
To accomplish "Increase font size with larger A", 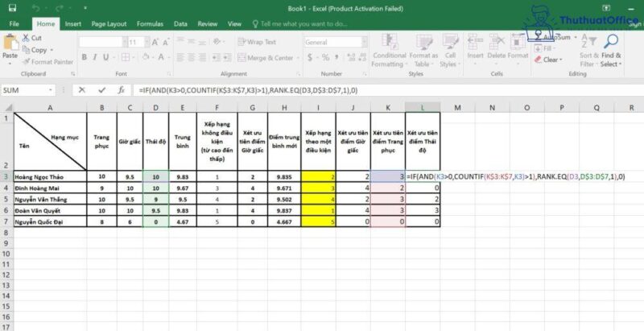I will tap(155, 43).
